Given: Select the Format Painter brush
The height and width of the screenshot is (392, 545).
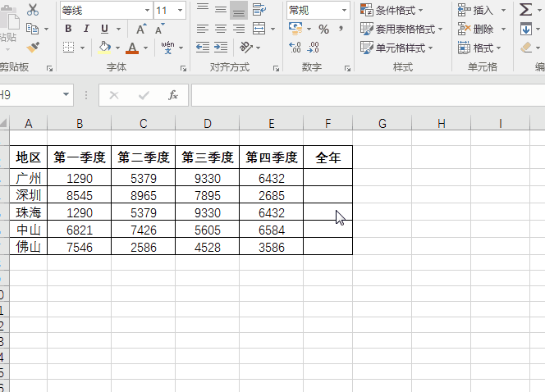Looking at the screenshot, I should pyautogui.click(x=33, y=48).
